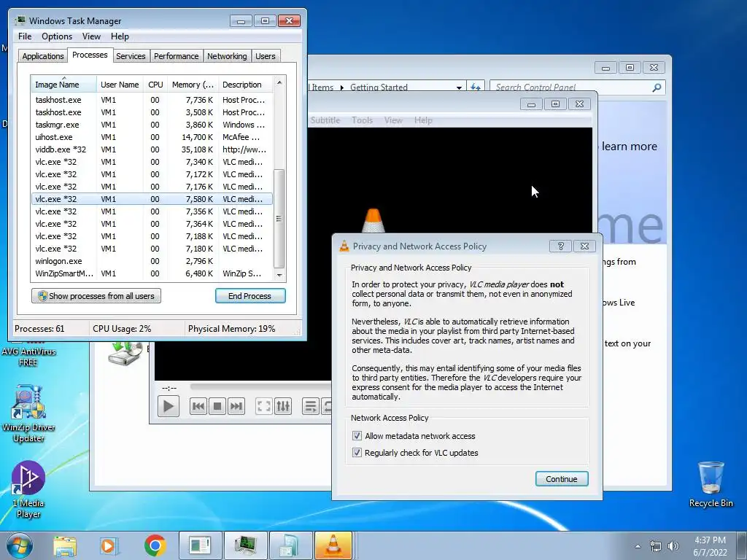
Task: Select the viddb.exe *32 process row
Action: click(152, 149)
